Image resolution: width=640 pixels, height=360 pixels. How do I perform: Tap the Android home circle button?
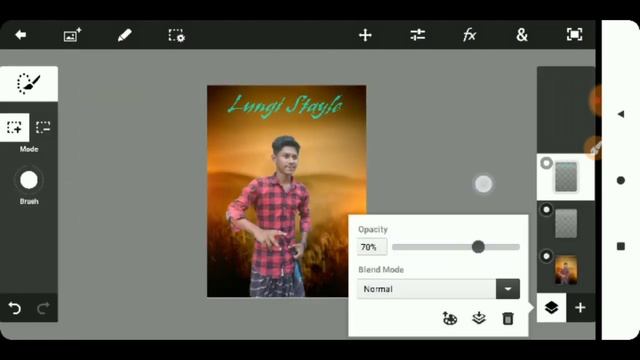621,180
